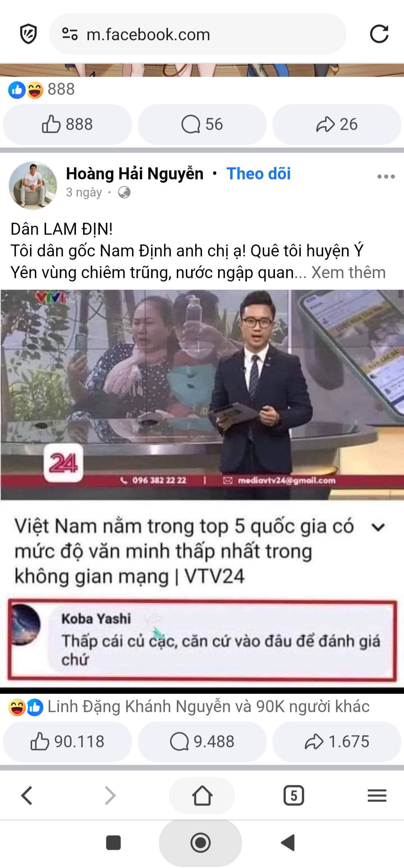Tap the browser shield protection icon
Image resolution: width=404 pixels, height=868 pixels.
pos(28,34)
